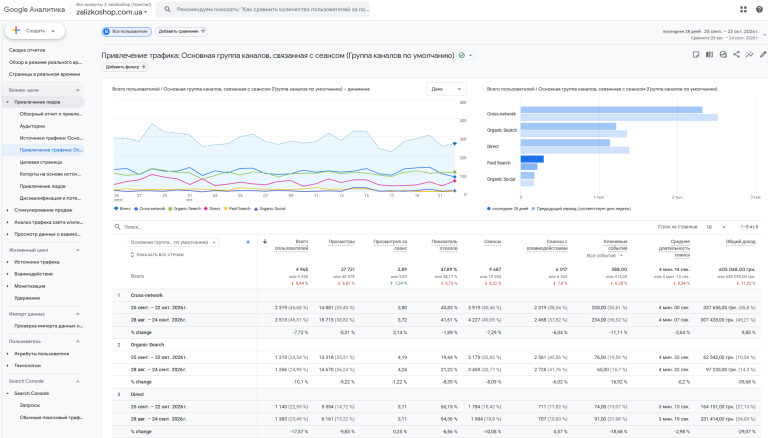
Task: Click the sort arrow beside Всего пользователей column
Action: [265, 241]
